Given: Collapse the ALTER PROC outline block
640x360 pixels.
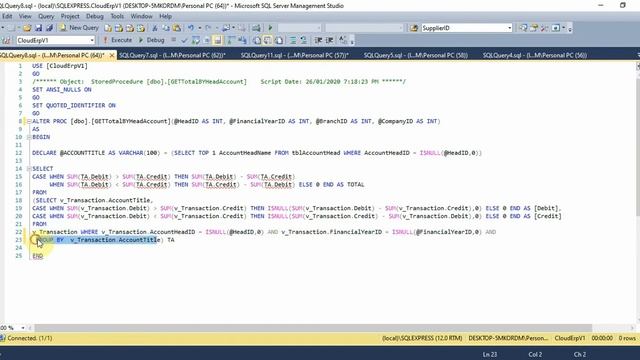Looking at the screenshot, I should point(29,121).
